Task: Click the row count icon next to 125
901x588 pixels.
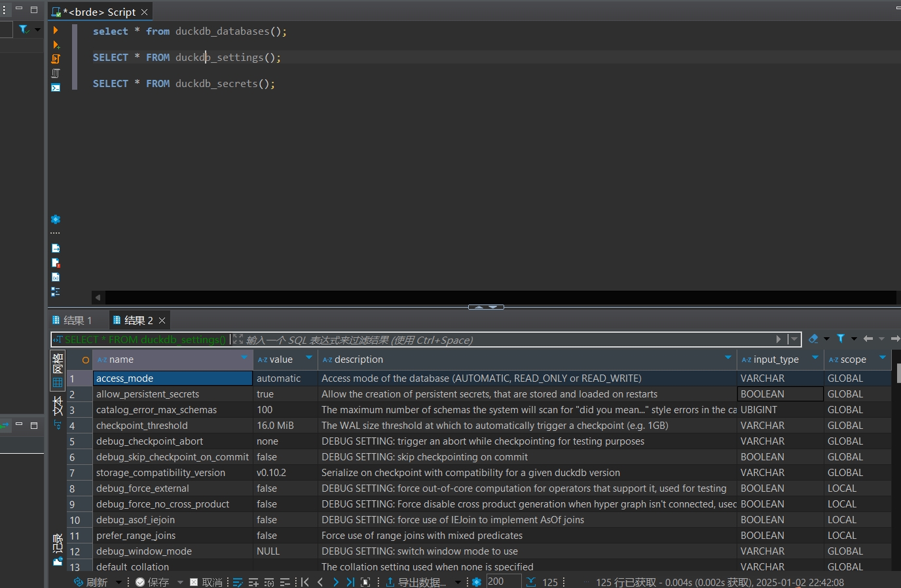Action: (x=531, y=582)
